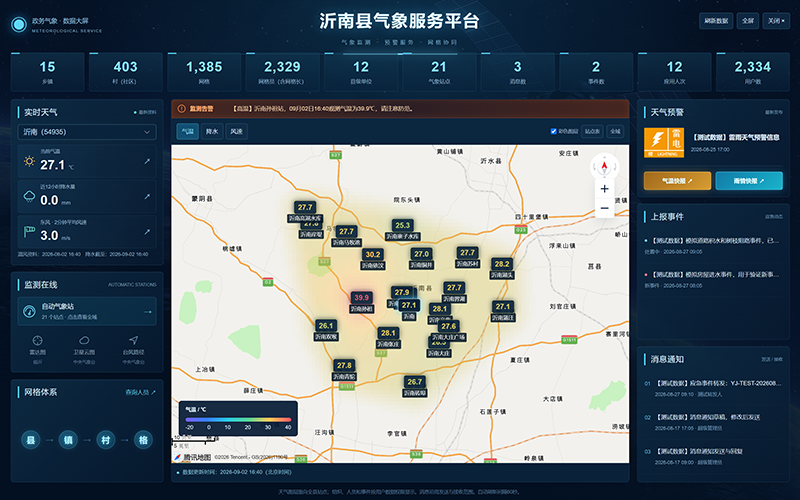
Task: Expand the 沂南 (54935) station dropdown
Action: (87, 132)
